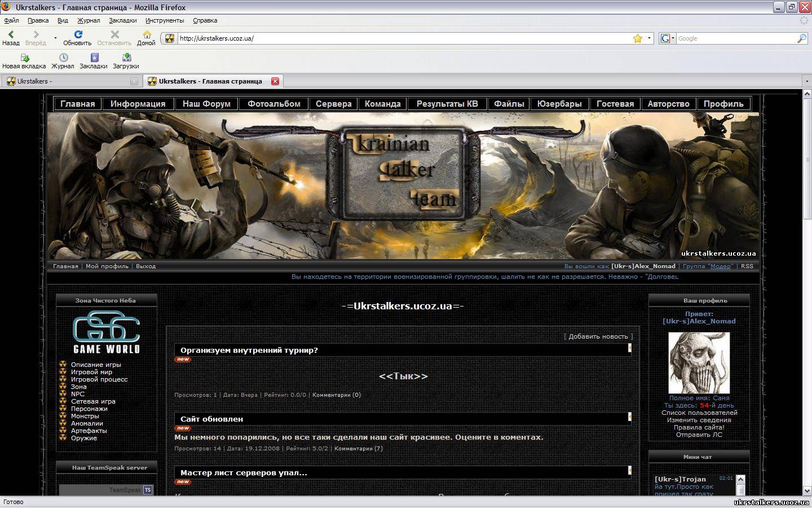Click mini chat scrollbar up arrow
Image resolution: width=812 pixels, height=508 pixels.
pos(741,479)
